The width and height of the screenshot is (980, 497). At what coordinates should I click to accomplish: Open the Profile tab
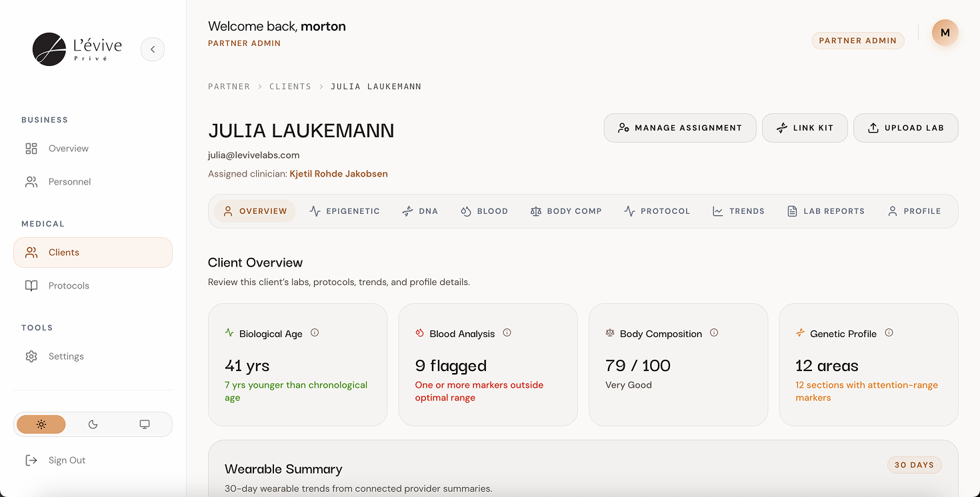click(914, 211)
